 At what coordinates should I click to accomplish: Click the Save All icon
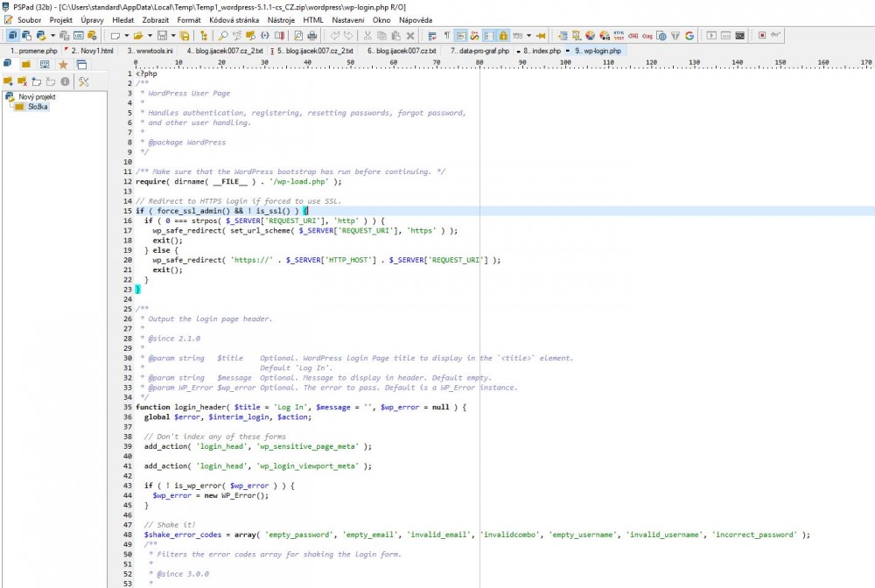tap(185, 36)
